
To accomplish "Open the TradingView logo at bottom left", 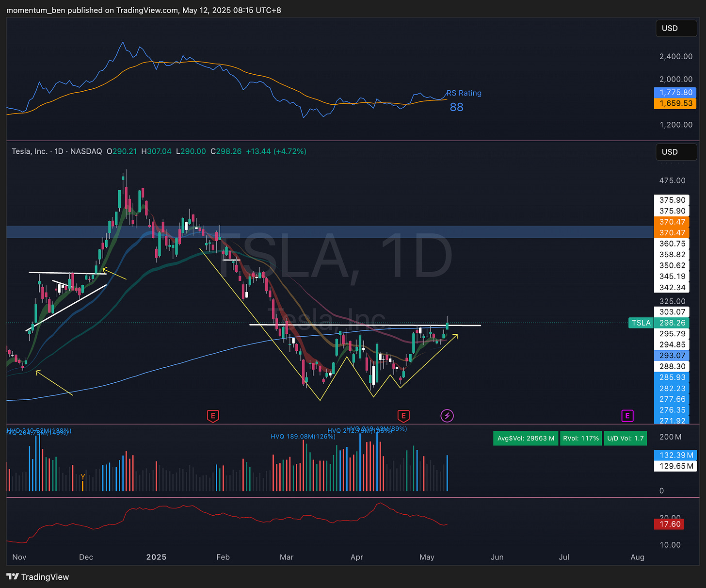I will point(38,577).
